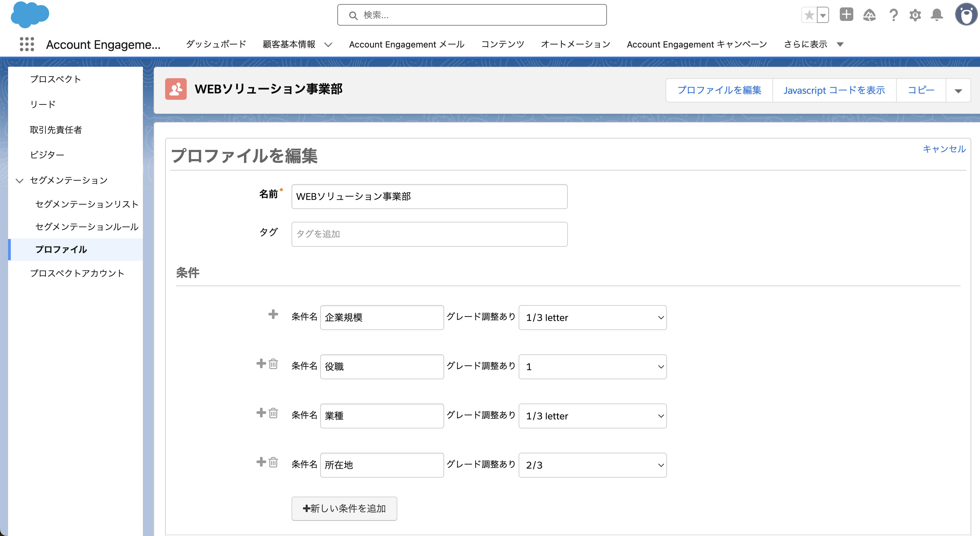Select 取引先責任者 in the sidebar

pos(56,130)
